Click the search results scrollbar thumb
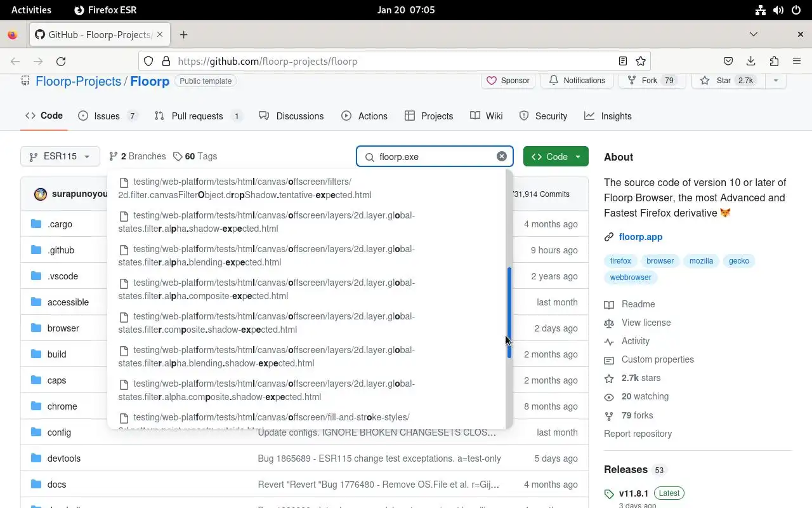812x508 pixels. (x=509, y=312)
